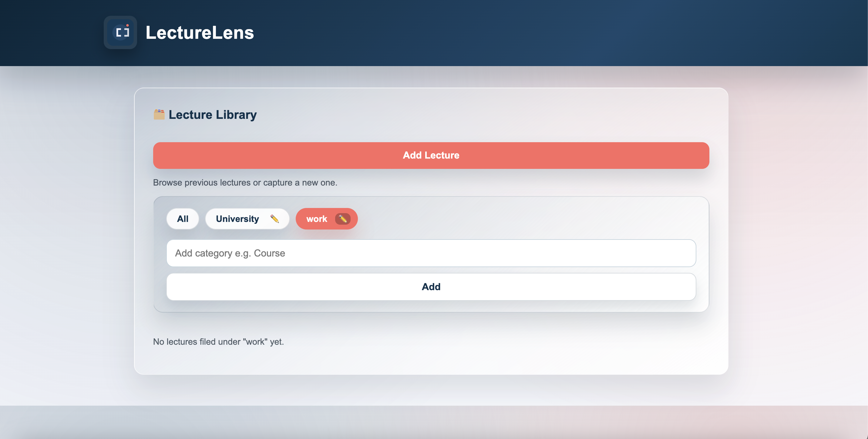Click the No lectures filed message
Image resolution: width=868 pixels, height=439 pixels.
pos(218,342)
